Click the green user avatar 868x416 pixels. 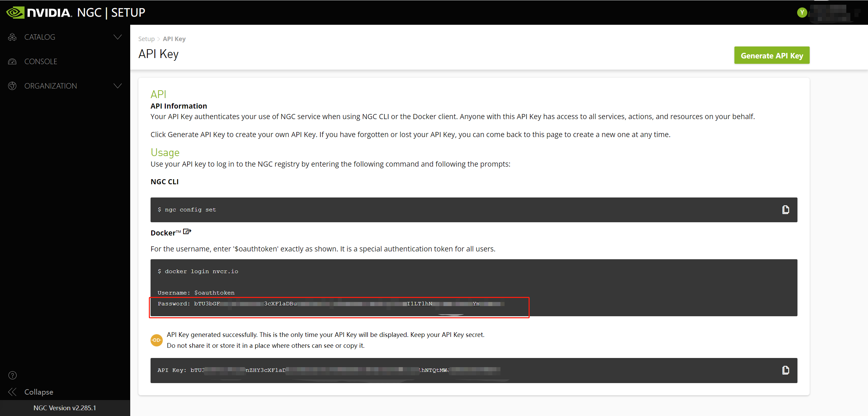(x=802, y=13)
